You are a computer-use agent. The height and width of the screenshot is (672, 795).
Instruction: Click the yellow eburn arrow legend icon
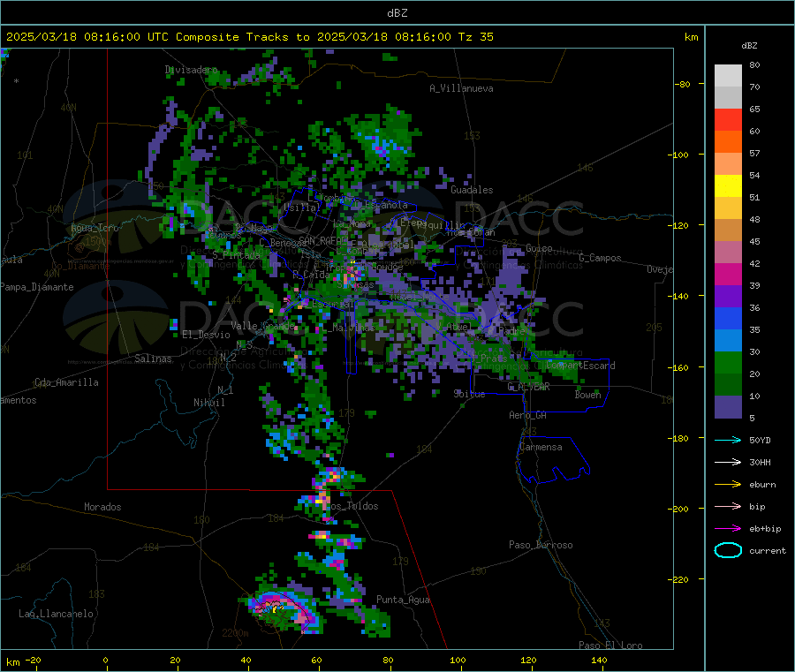pyautogui.click(x=728, y=485)
